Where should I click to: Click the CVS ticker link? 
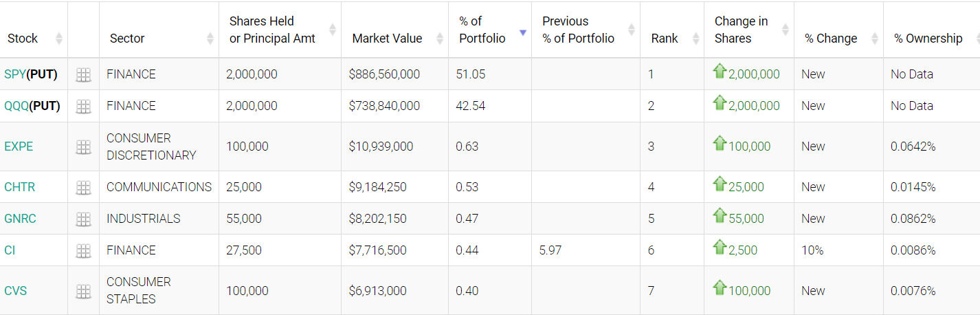coord(16,291)
